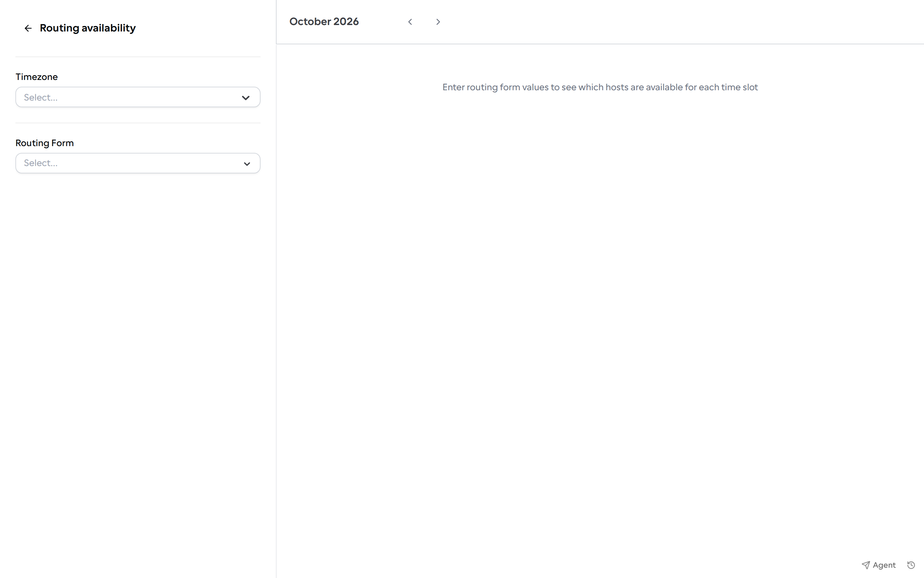Click the Routing availability title
The width and height of the screenshot is (924, 578).
[88, 28]
